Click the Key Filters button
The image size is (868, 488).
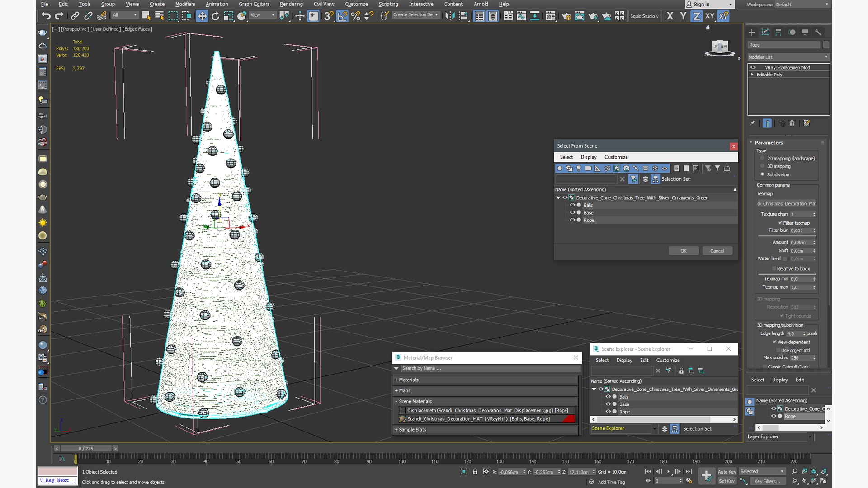click(x=767, y=481)
